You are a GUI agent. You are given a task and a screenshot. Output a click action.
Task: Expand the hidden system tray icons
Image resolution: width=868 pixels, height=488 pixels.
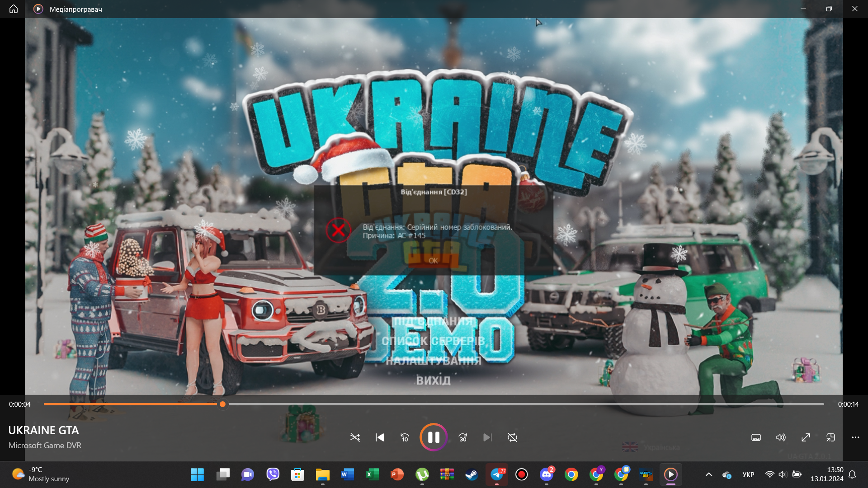[709, 474]
